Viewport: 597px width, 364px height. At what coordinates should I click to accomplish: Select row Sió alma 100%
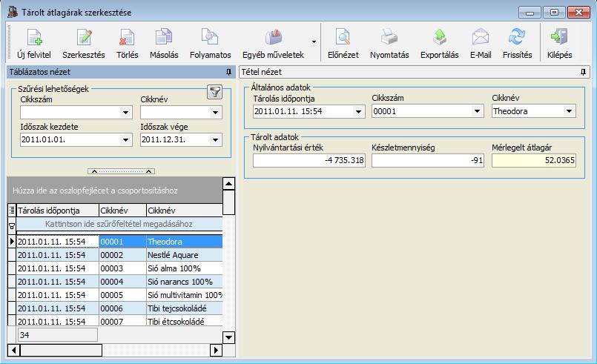click(119, 268)
